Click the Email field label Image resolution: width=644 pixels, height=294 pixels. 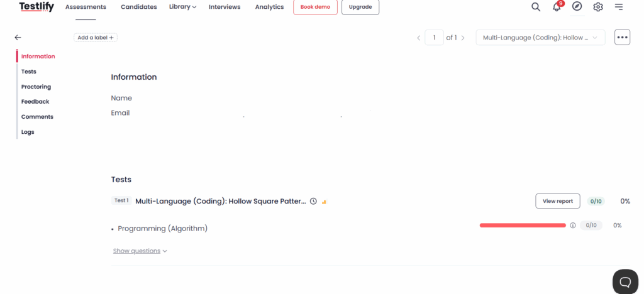(120, 112)
